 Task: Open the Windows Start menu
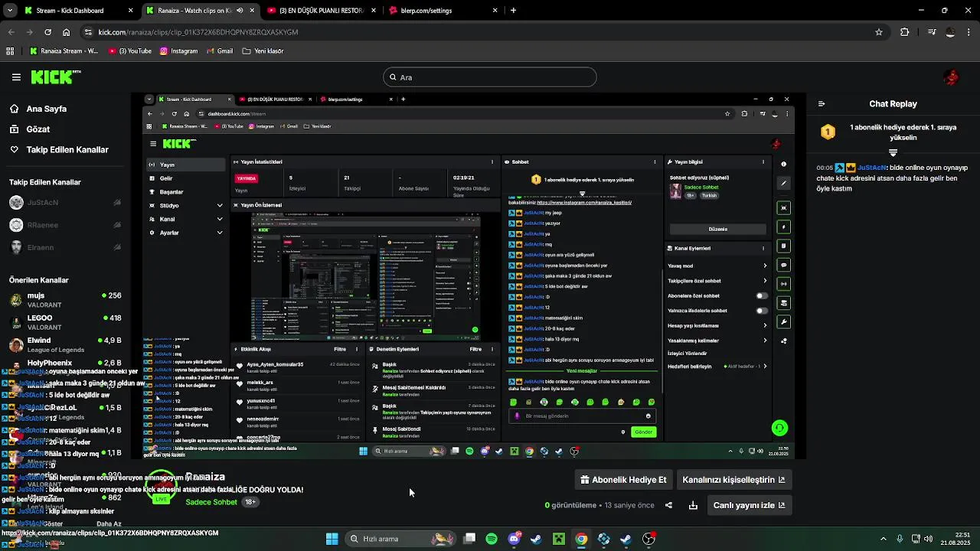coord(332,539)
